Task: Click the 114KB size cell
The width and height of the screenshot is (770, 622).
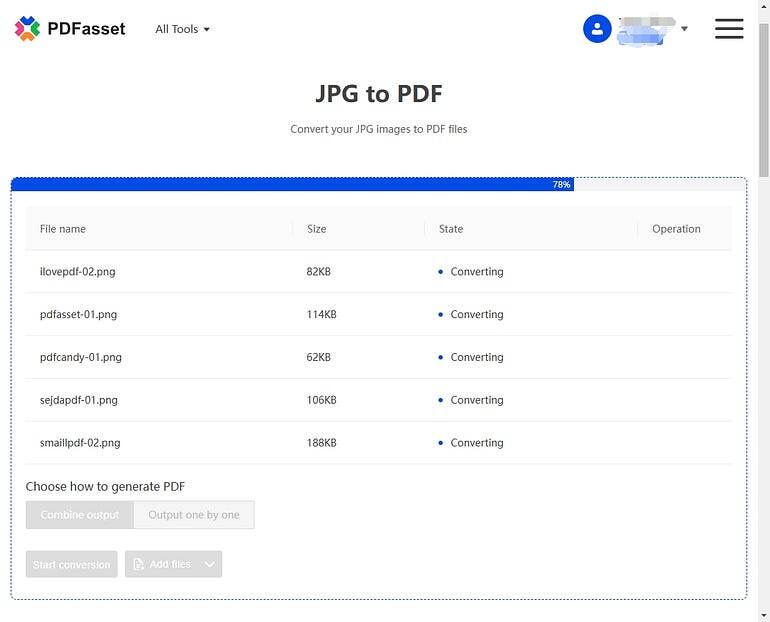Action: [x=321, y=314]
